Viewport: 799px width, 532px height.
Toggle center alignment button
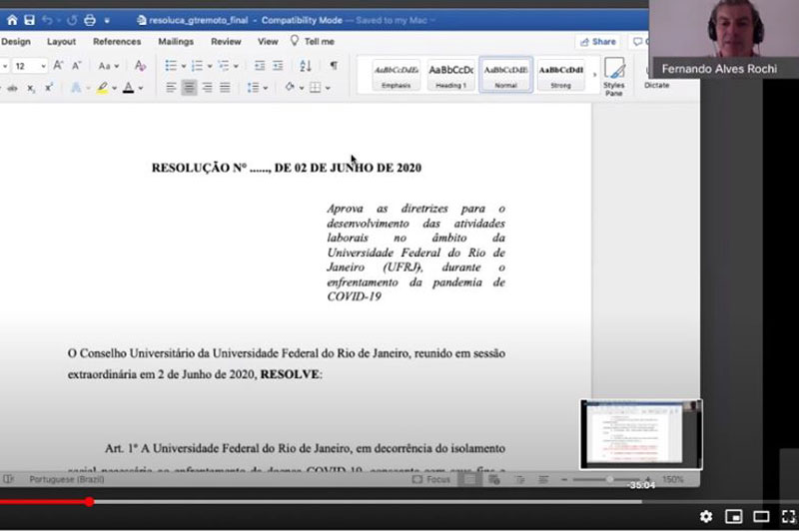click(189, 88)
